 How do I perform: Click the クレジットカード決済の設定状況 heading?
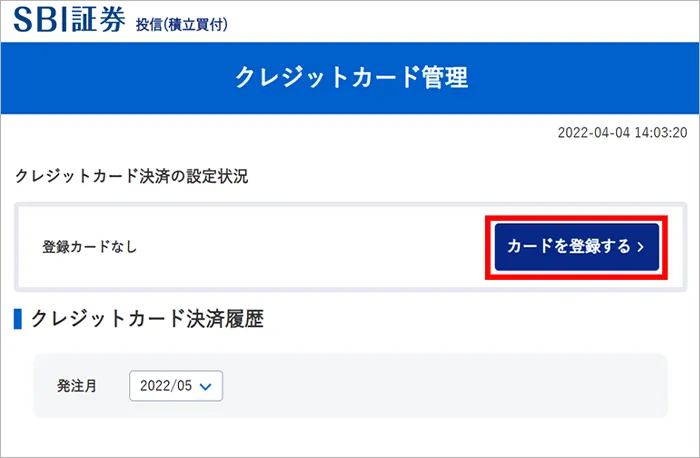(x=131, y=177)
